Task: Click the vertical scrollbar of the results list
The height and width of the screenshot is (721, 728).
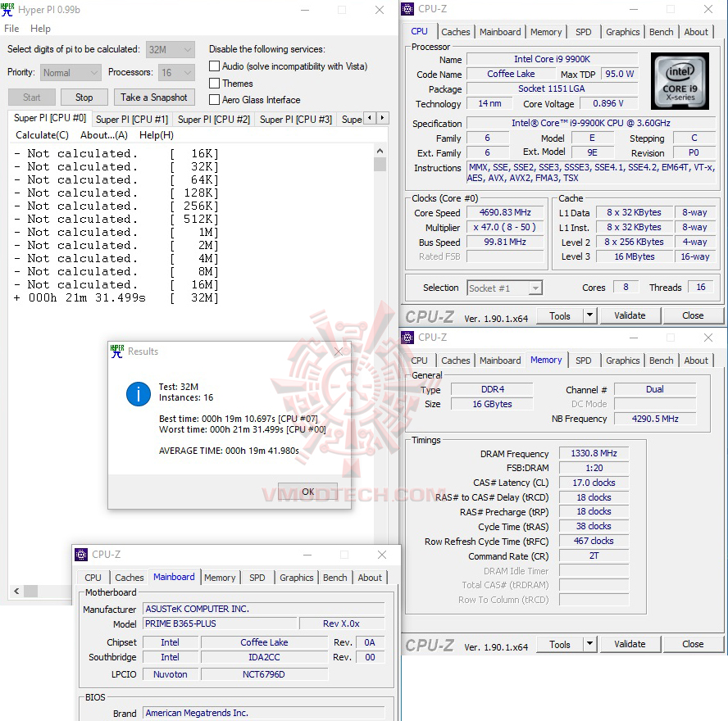Action: click(x=380, y=164)
